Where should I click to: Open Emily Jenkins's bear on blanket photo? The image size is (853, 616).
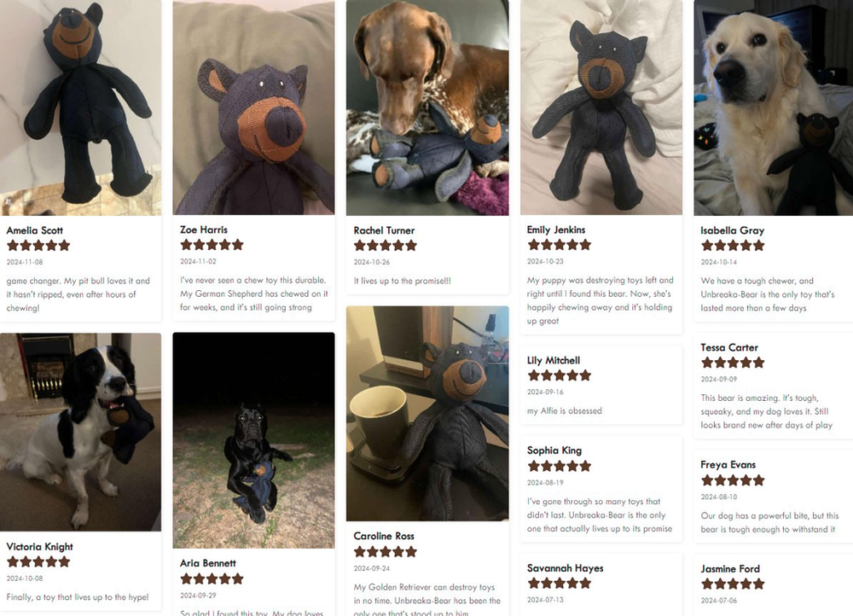pos(601,108)
